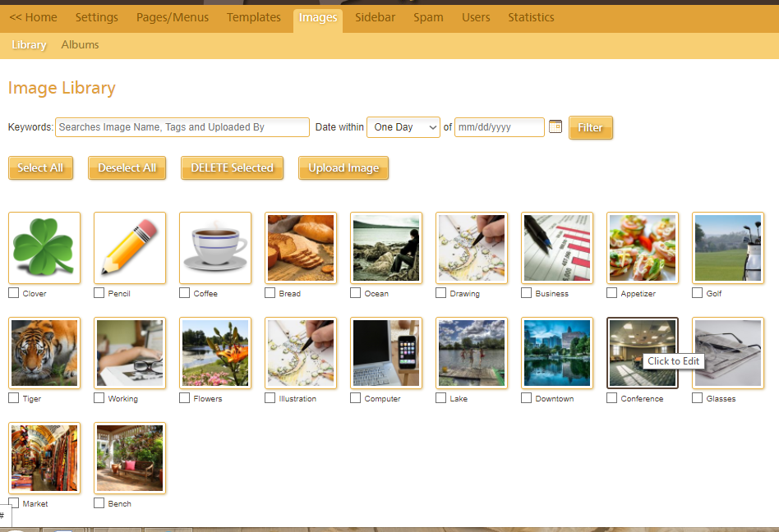Check the Glasses checkbox

[x=697, y=398]
